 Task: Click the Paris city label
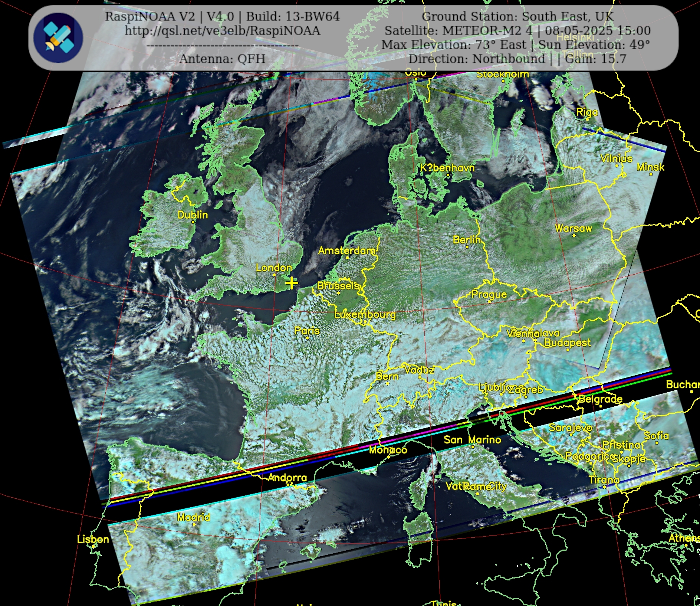click(307, 331)
